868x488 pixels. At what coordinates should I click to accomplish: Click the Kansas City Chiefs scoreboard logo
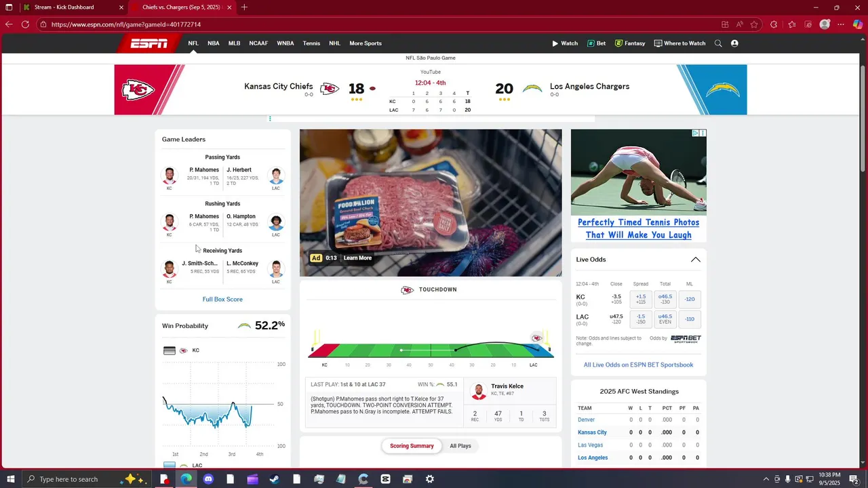coord(330,89)
